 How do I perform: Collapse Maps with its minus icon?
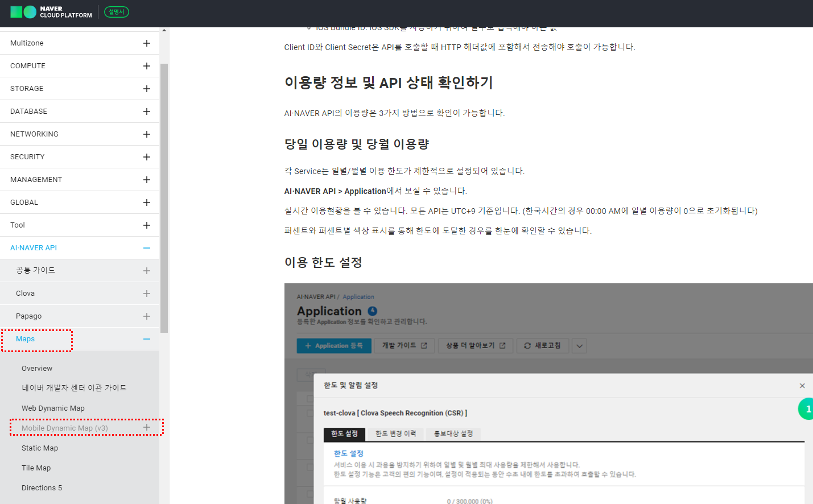[147, 339]
